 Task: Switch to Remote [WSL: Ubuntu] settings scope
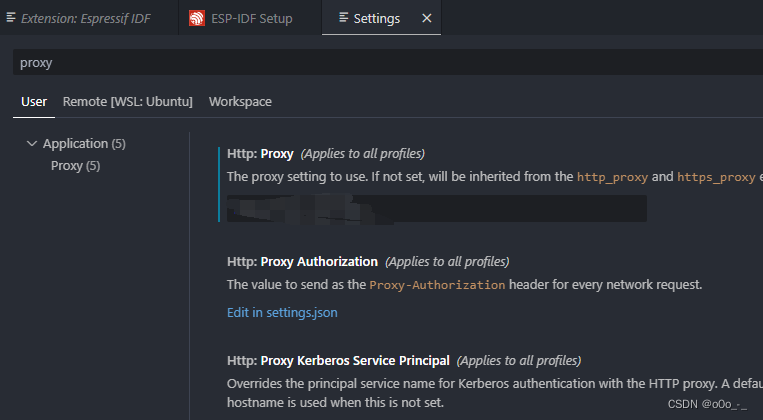click(x=127, y=102)
